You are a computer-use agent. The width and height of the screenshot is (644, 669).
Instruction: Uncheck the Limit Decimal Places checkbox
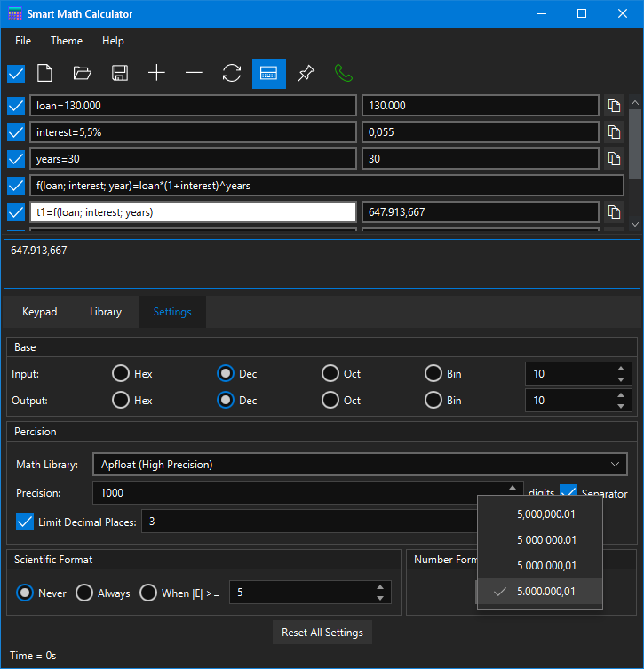pos(25,522)
